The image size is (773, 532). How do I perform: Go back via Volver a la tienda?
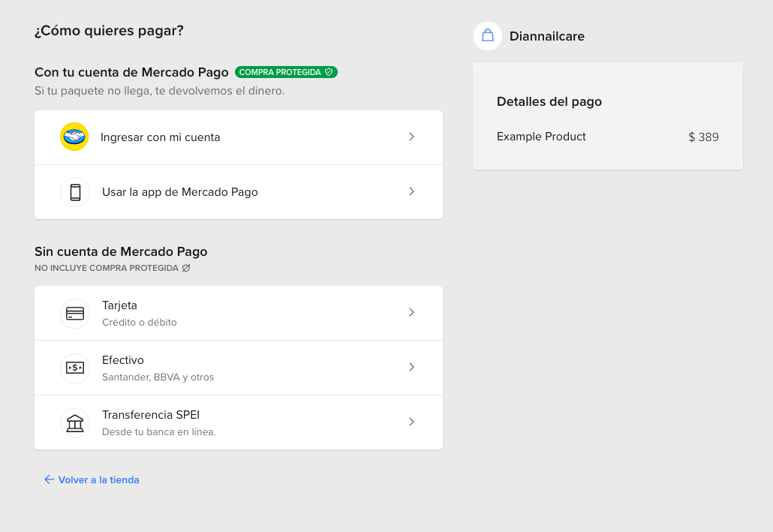(92, 479)
